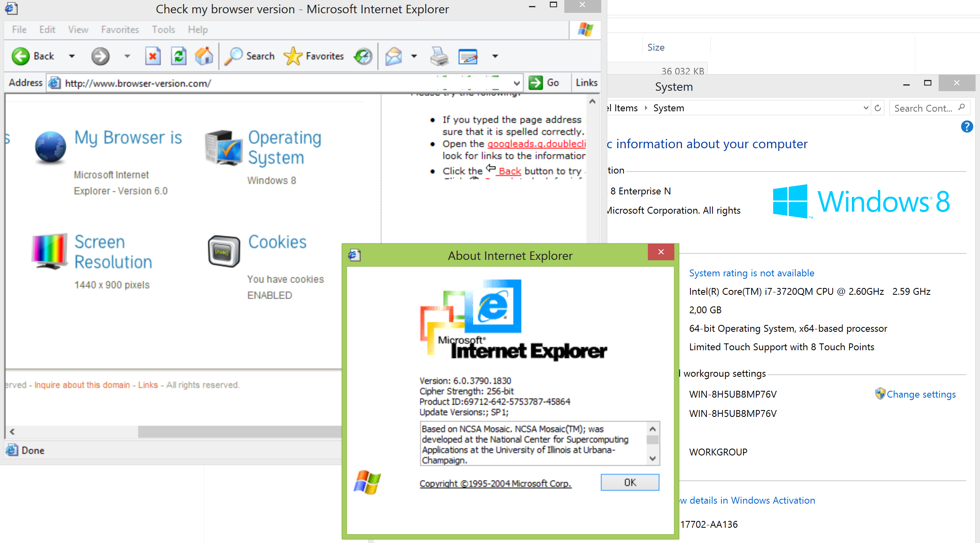Expand the Edit button dropdown arrow

click(x=495, y=56)
